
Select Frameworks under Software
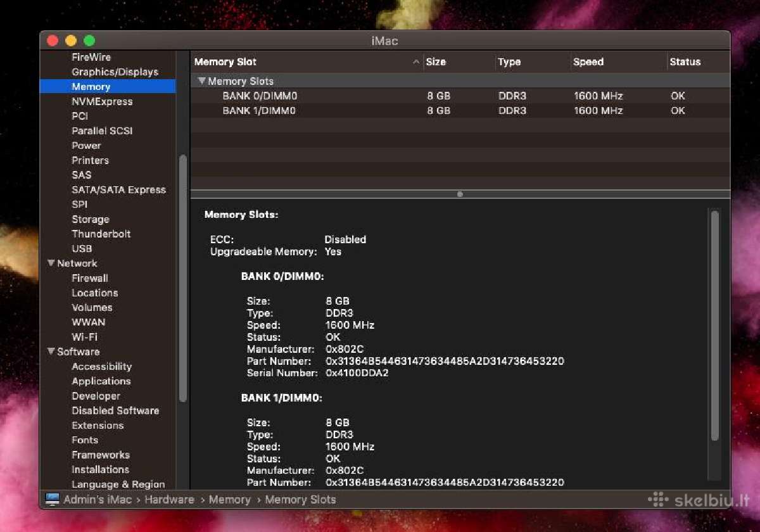pyautogui.click(x=100, y=455)
